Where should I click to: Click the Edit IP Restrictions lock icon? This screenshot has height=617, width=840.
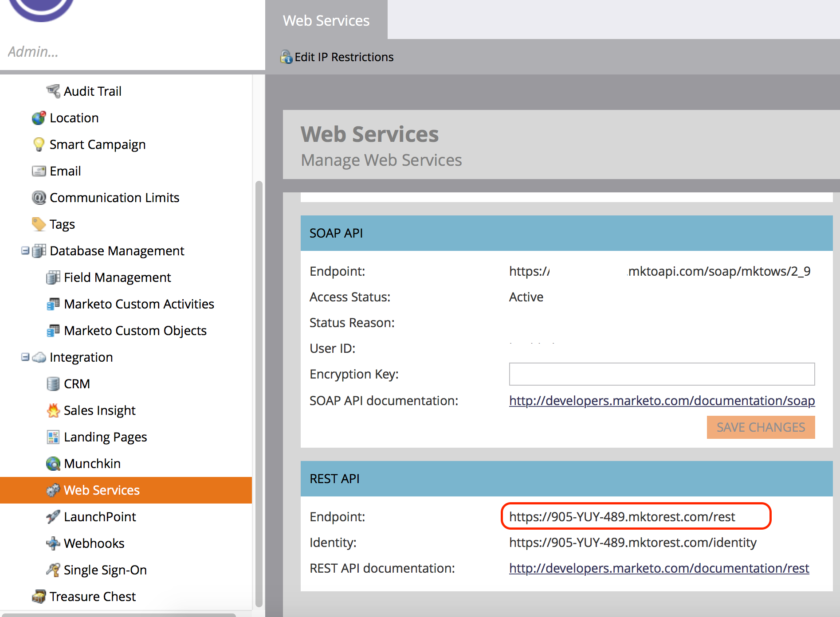(x=287, y=57)
